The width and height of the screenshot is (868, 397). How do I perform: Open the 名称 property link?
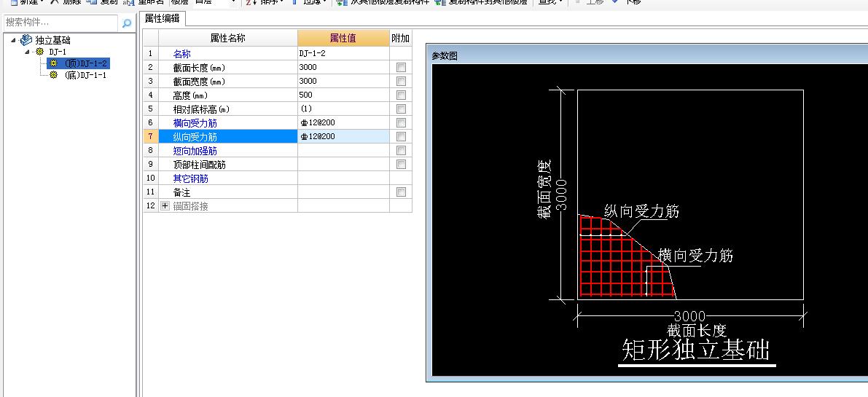[182, 54]
